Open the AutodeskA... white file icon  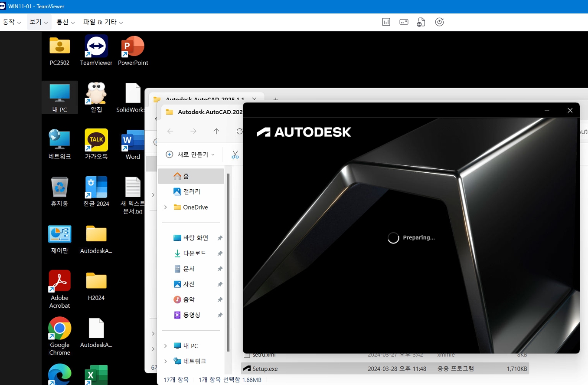(x=96, y=332)
